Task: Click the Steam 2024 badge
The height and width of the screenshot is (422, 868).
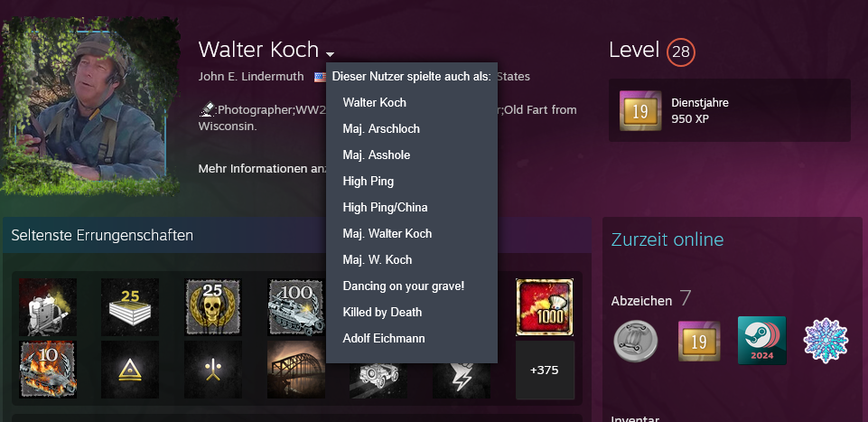Action: point(761,341)
